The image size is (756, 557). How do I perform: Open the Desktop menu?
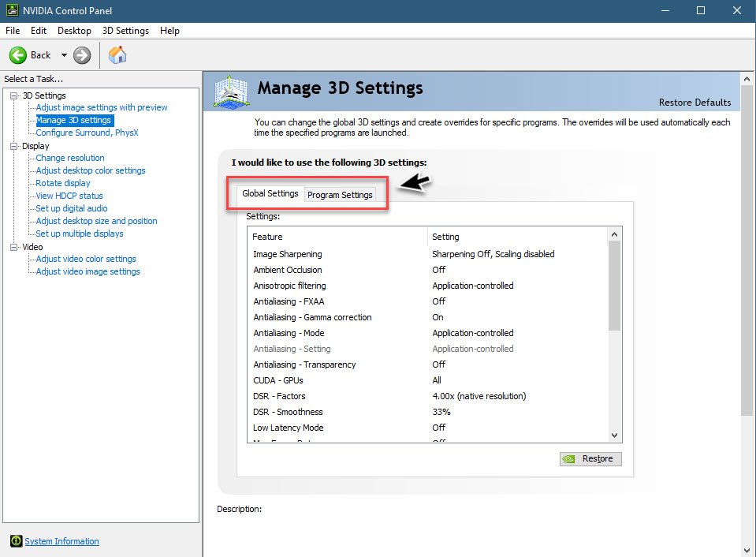coord(73,30)
